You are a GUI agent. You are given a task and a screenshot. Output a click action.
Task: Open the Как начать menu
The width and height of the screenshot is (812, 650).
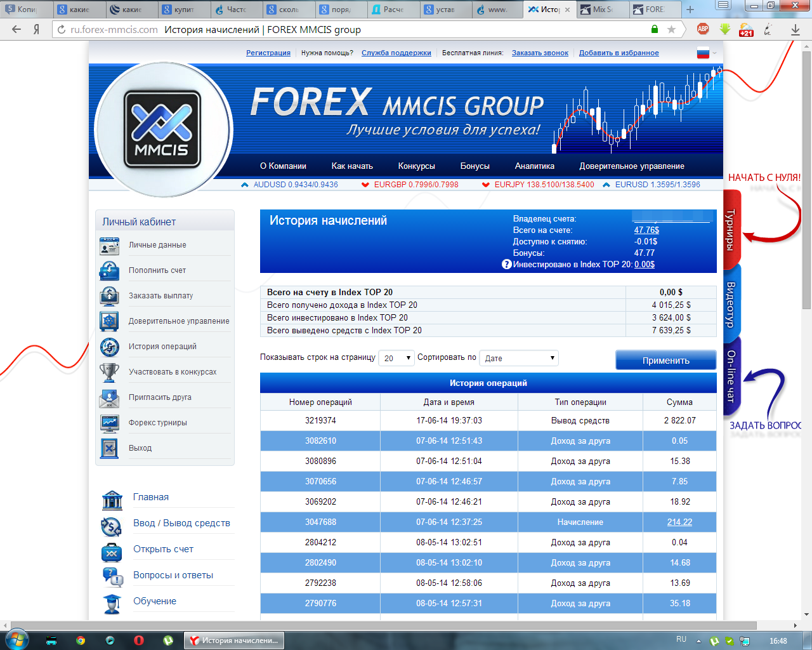click(x=352, y=166)
